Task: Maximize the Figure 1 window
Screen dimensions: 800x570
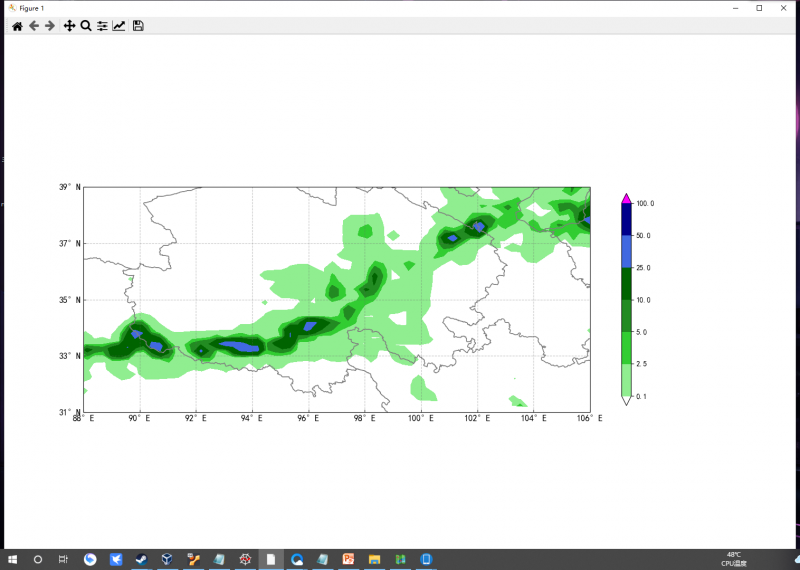Action: click(759, 8)
